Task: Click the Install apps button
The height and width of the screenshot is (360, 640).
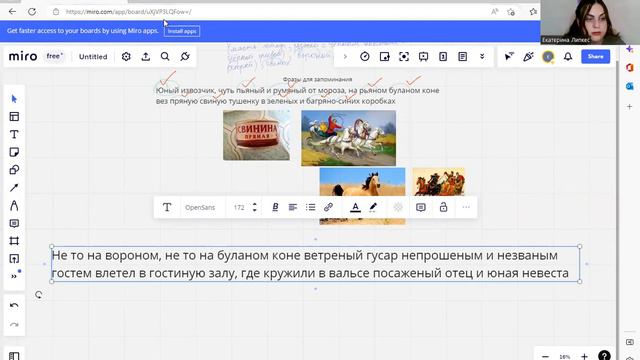Action: coord(182,31)
